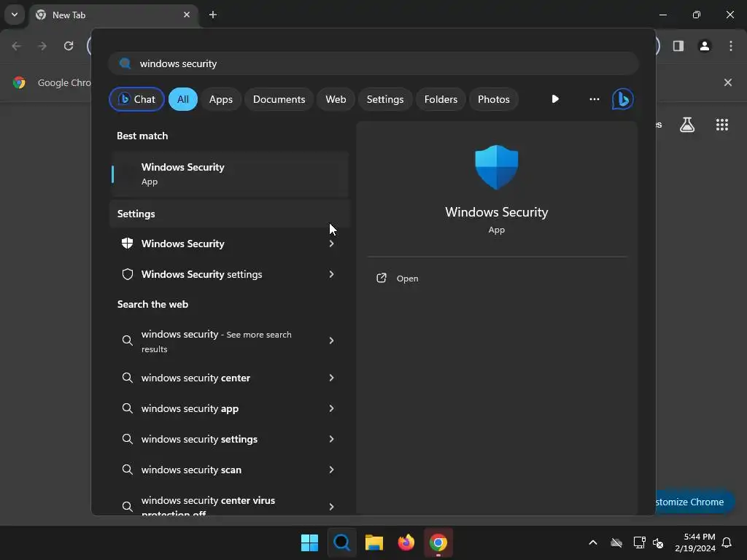The width and height of the screenshot is (747, 560).
Task: Click Open in the Windows Security preview
Action: (x=407, y=279)
